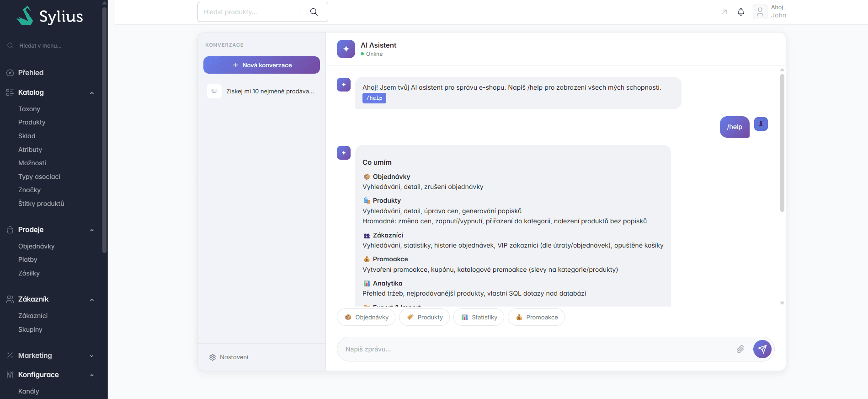Image resolution: width=868 pixels, height=399 pixels.
Task: Click the Online status label
Action: pos(374,54)
